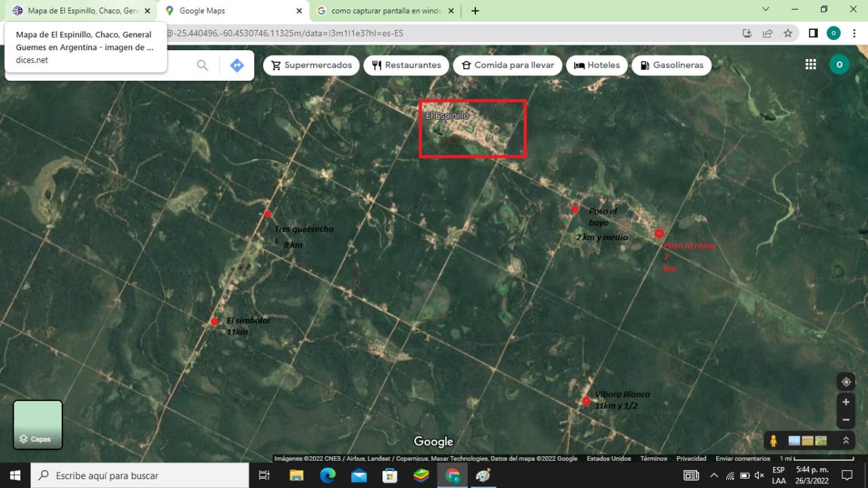Launch File Explorer from the taskbar
Image resolution: width=868 pixels, height=488 pixels.
tap(296, 476)
